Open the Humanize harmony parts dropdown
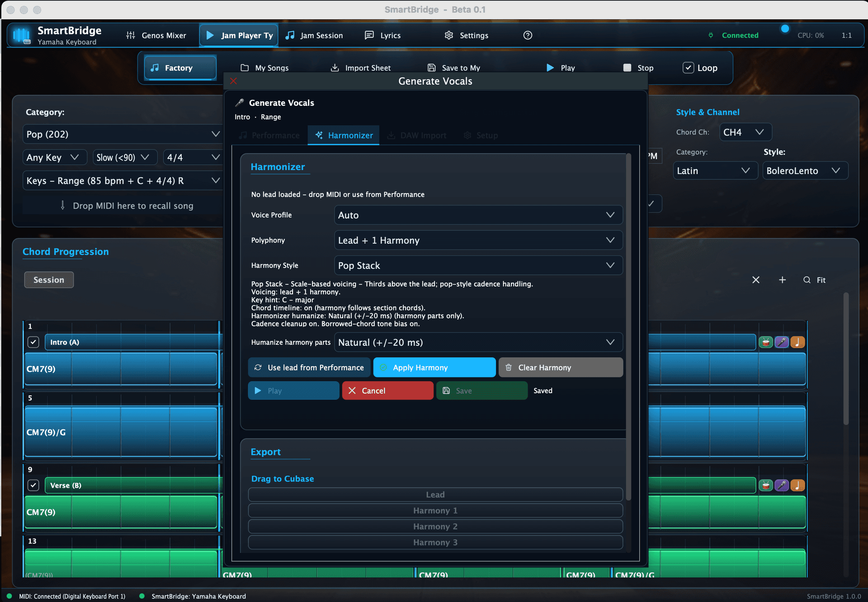 pyautogui.click(x=478, y=343)
